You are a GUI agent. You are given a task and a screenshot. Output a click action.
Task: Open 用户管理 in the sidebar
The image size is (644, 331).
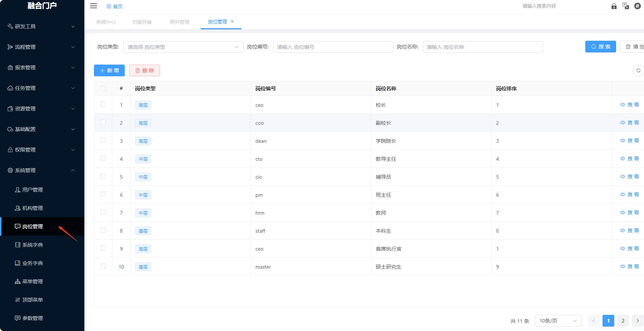tap(33, 190)
